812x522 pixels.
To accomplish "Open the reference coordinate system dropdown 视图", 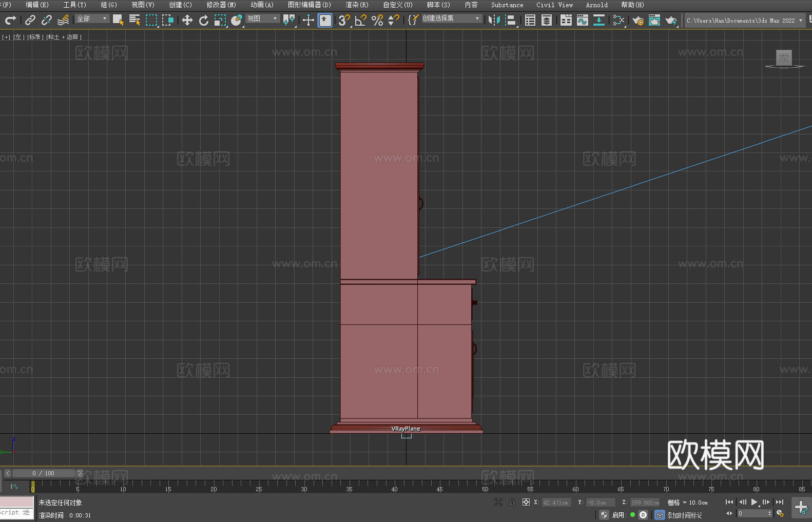I will tap(262, 18).
